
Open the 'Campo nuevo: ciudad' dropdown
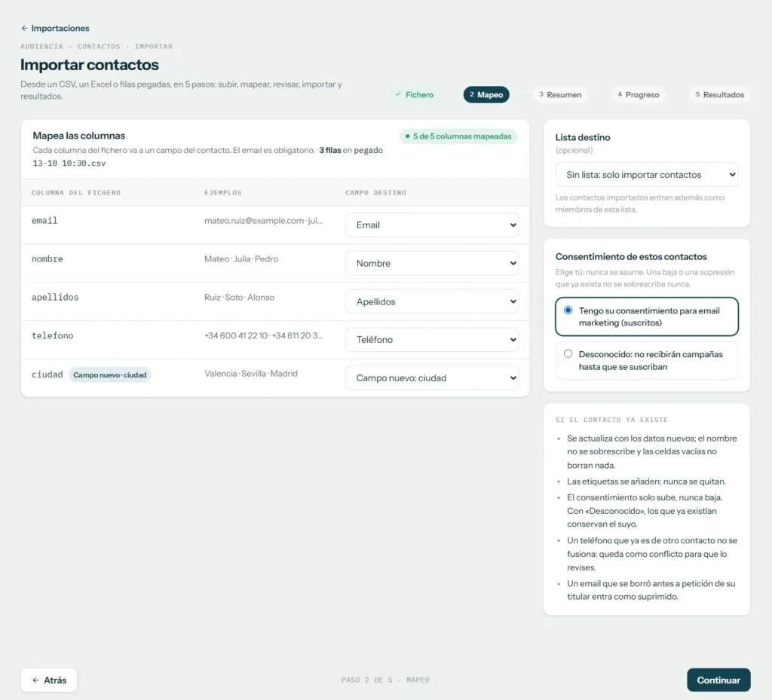click(x=432, y=378)
